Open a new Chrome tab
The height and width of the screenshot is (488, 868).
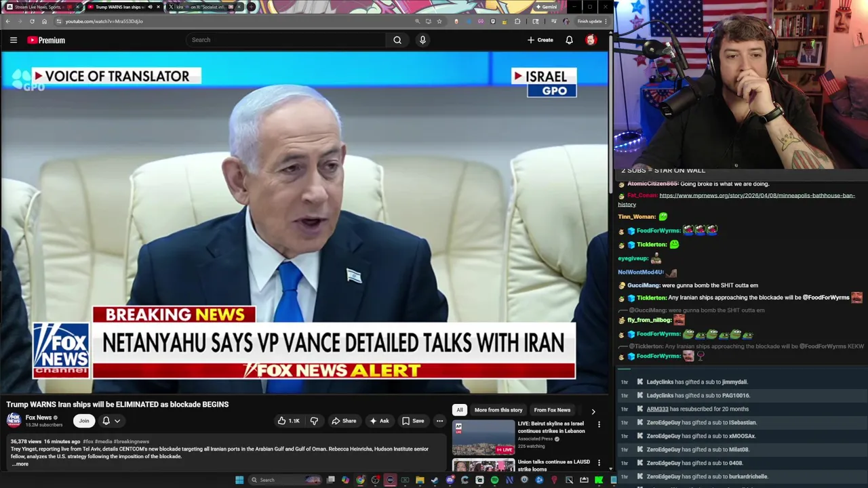[251, 7]
